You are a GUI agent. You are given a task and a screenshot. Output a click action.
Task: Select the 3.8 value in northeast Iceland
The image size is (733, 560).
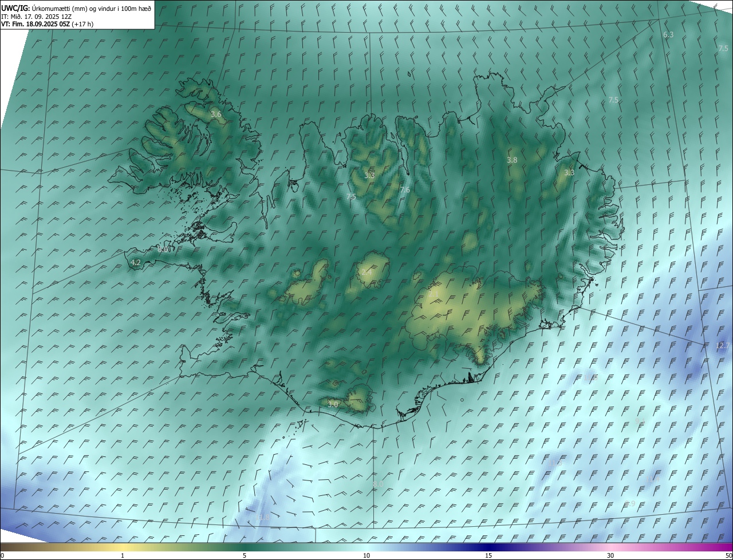(512, 160)
